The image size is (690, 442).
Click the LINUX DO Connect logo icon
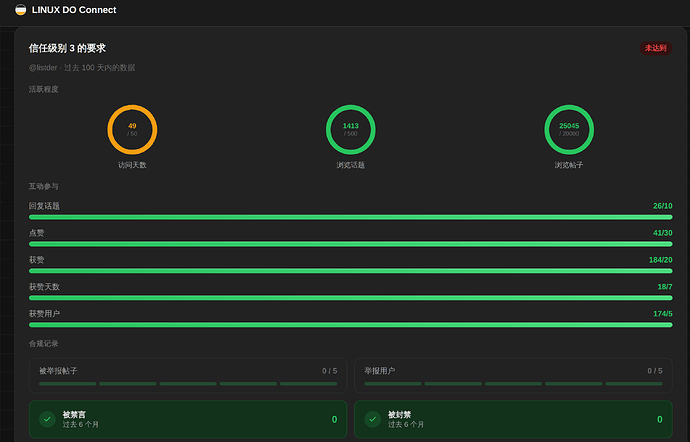tap(21, 10)
